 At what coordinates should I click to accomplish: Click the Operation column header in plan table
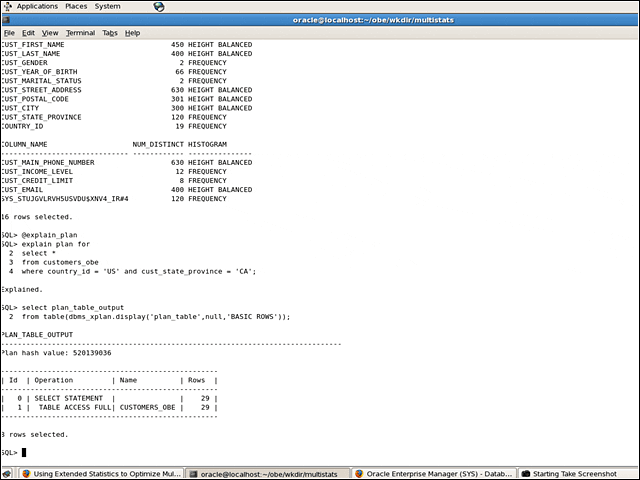tap(53, 380)
